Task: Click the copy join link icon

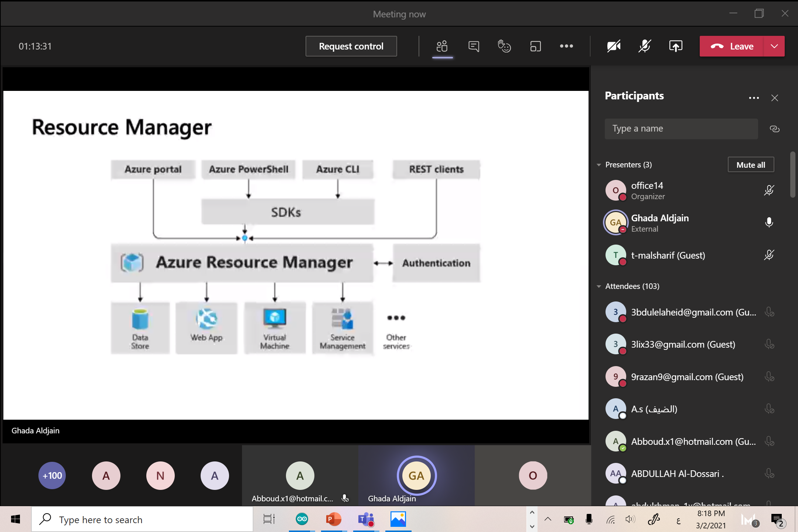Action: (x=774, y=129)
